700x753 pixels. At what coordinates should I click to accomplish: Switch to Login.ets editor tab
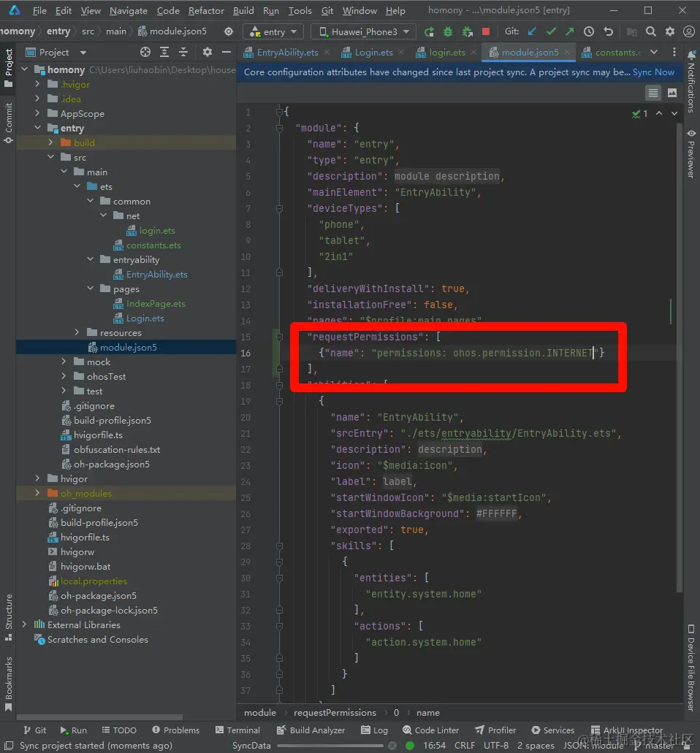373,53
